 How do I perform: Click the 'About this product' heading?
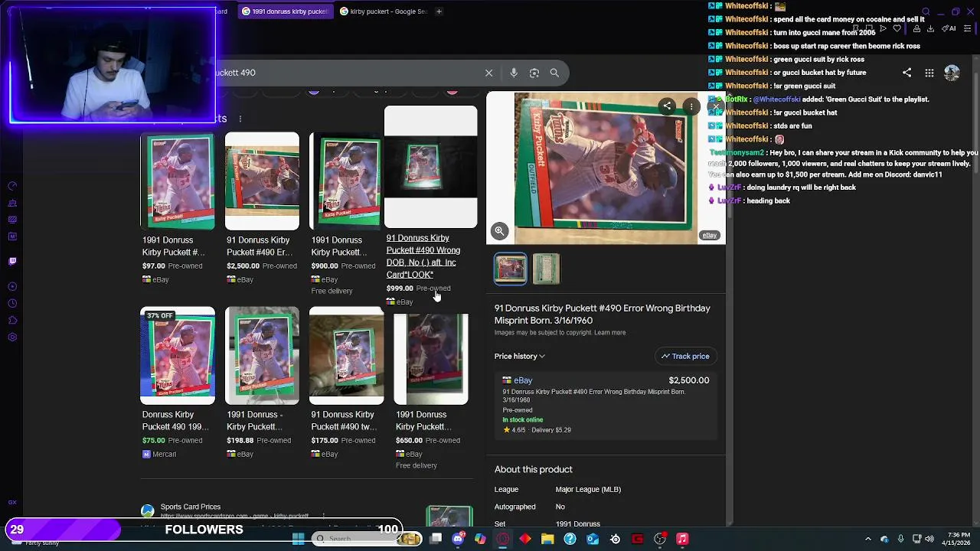point(534,470)
